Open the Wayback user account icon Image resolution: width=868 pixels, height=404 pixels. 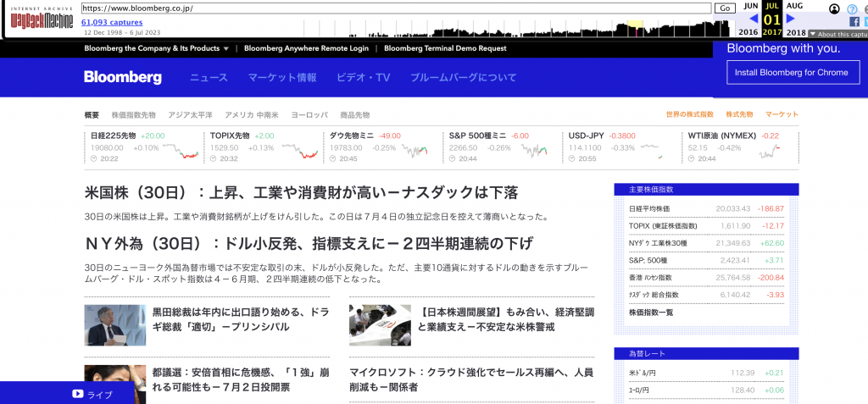[x=835, y=8]
